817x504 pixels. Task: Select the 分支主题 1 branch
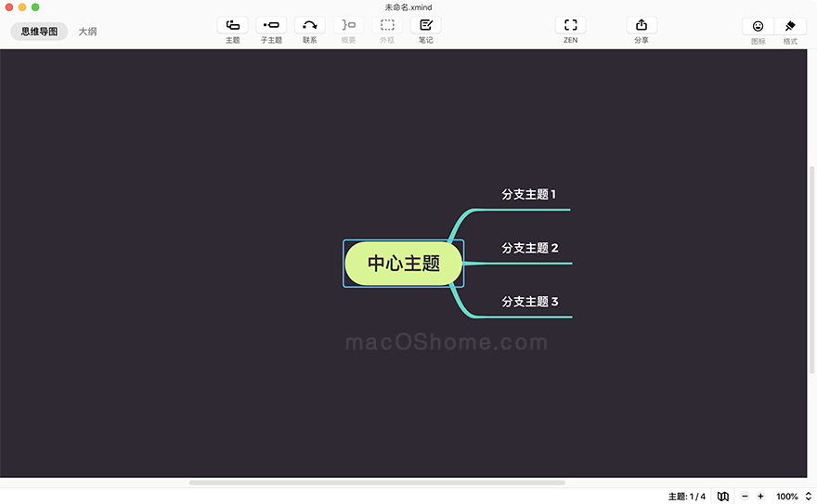point(529,194)
